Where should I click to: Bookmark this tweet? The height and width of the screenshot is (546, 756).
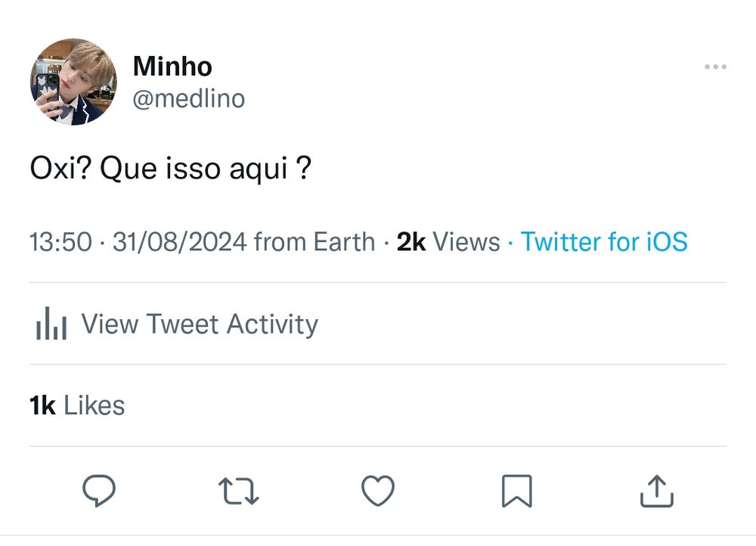pyautogui.click(x=517, y=492)
